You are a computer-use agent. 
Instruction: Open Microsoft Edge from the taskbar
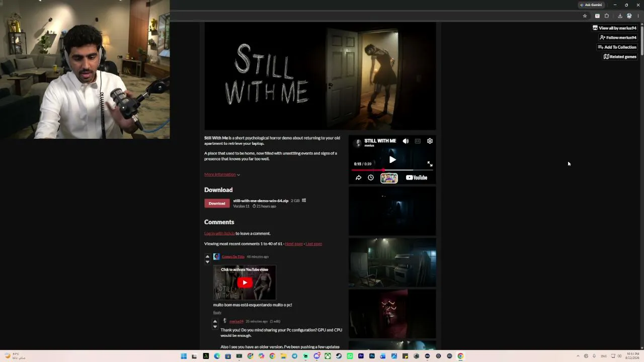(x=217, y=356)
